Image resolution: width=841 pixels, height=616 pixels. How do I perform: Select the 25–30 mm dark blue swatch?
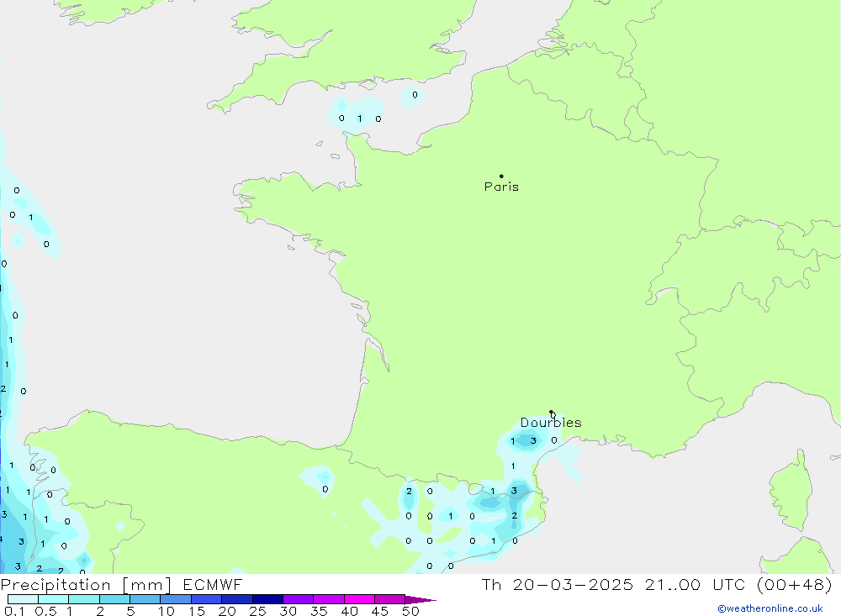[x=267, y=599]
